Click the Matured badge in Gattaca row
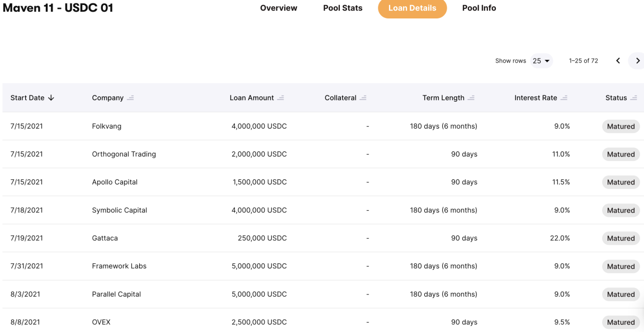This screenshot has width=644, height=332. (x=621, y=238)
